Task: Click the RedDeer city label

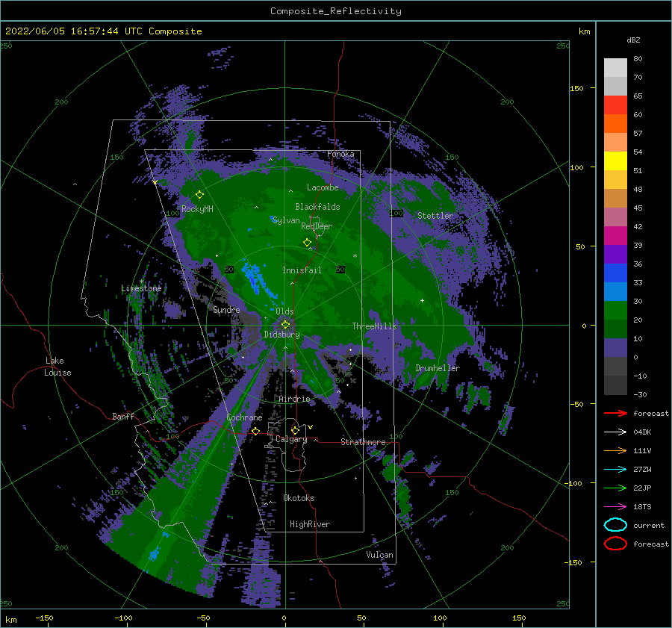Action: coord(317,226)
